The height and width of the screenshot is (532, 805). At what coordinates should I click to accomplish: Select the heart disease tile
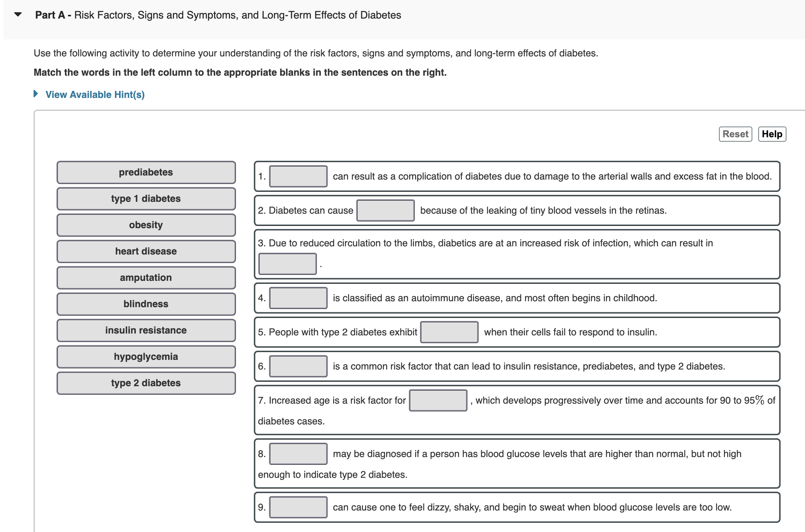coord(146,252)
